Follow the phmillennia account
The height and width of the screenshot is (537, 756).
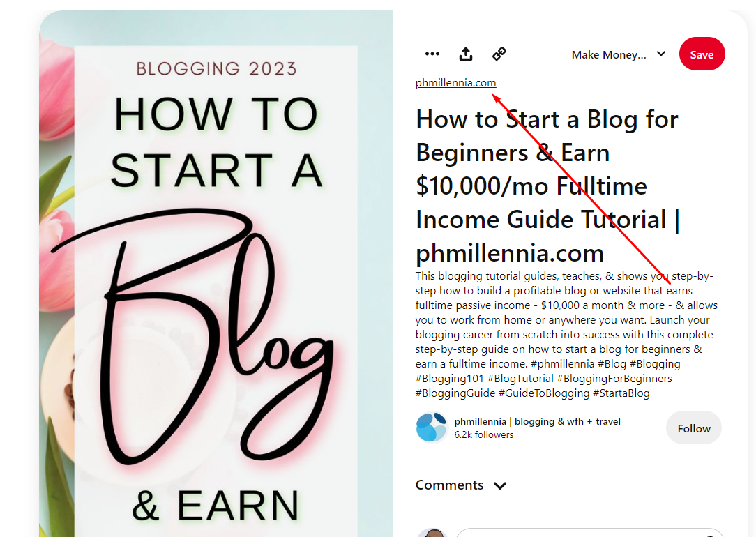click(x=693, y=428)
